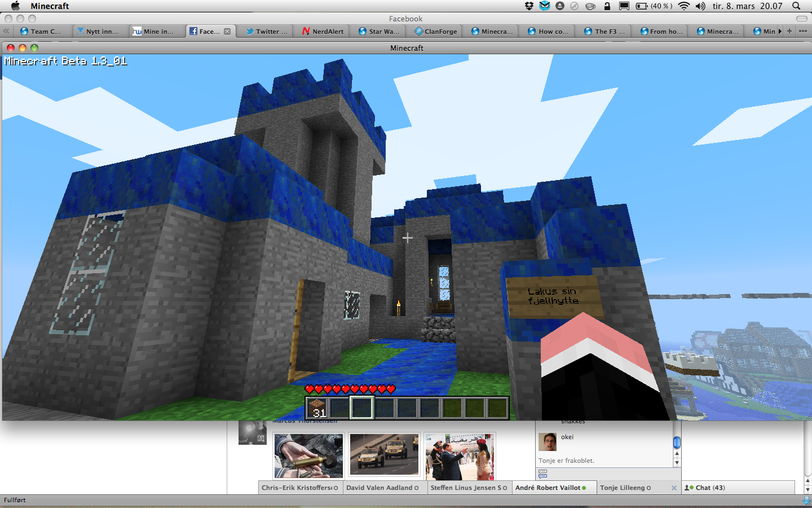Screen dimensions: 812x508
Task: Add a new browser tab with plus button
Action: click(x=789, y=31)
